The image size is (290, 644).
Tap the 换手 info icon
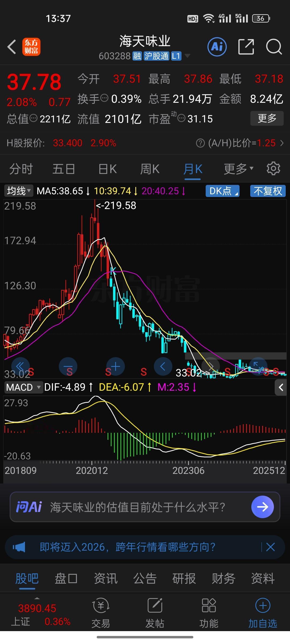pos(104,98)
